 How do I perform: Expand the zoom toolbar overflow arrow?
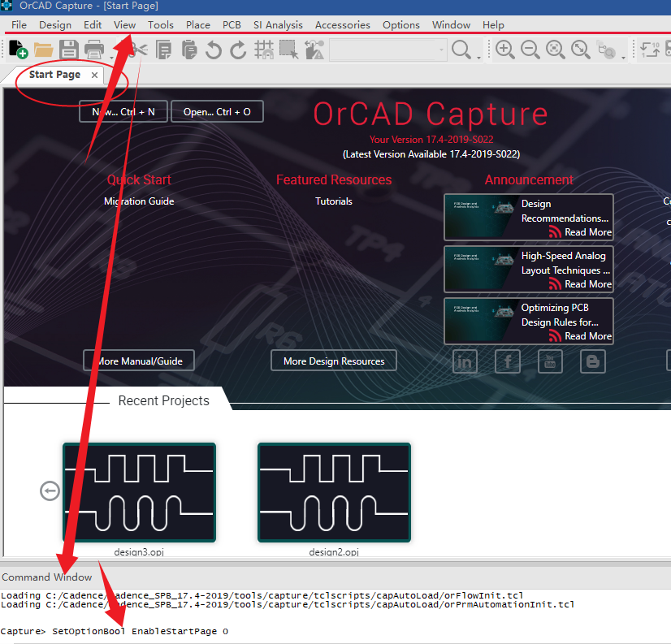click(x=623, y=58)
